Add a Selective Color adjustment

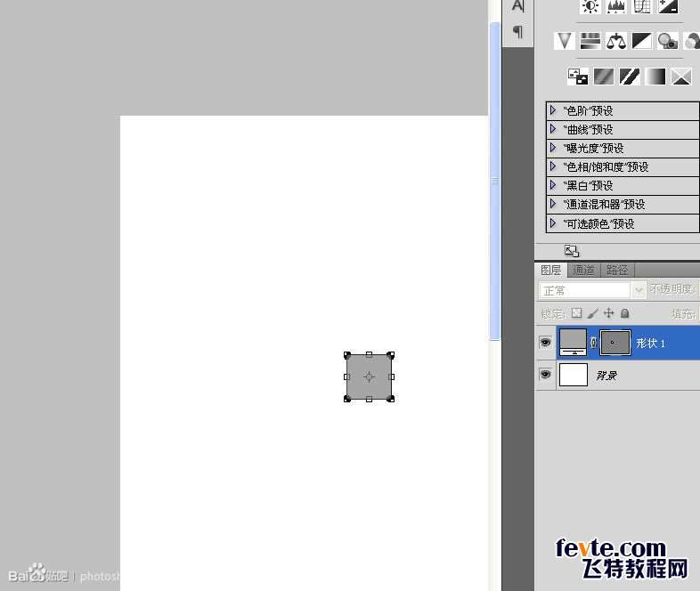(681, 77)
